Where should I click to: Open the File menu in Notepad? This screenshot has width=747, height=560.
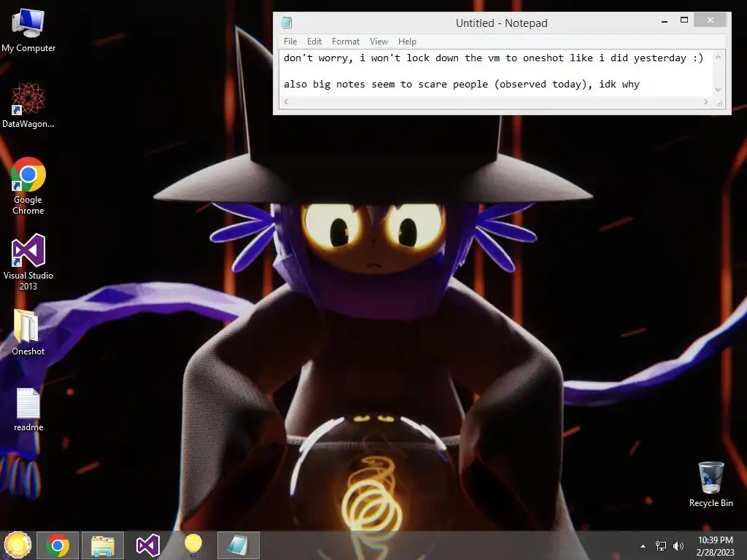[290, 42]
